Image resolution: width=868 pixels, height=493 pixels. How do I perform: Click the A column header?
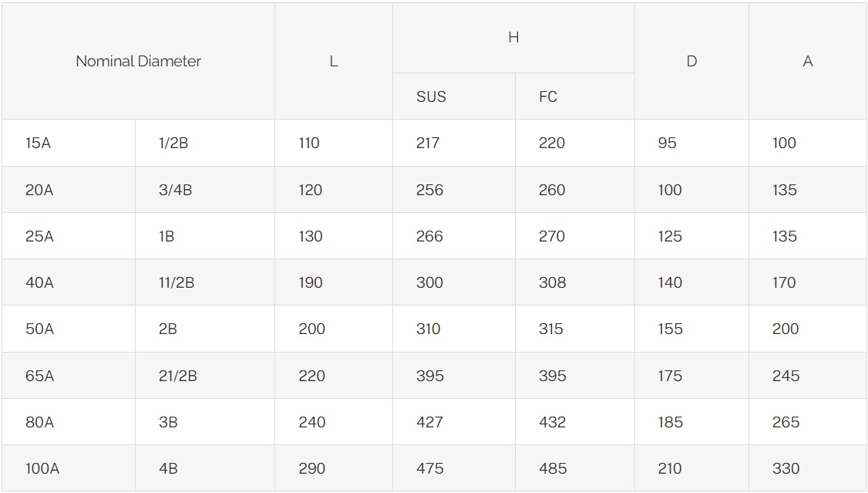point(807,62)
